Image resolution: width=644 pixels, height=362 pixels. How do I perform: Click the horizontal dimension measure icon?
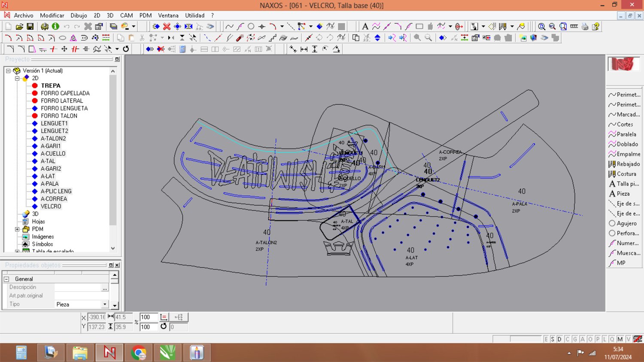pos(304,49)
